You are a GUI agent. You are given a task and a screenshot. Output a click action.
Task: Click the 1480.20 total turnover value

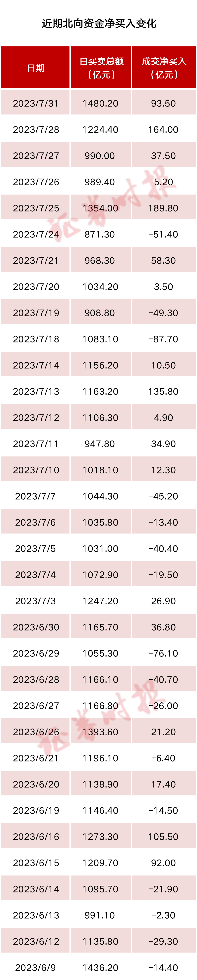point(100,104)
